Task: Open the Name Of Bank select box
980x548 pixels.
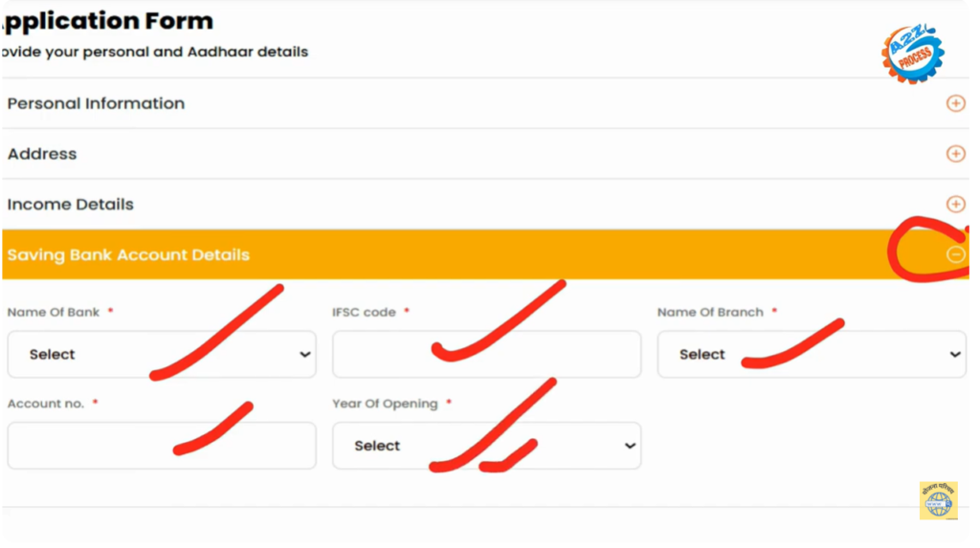Action: click(161, 355)
